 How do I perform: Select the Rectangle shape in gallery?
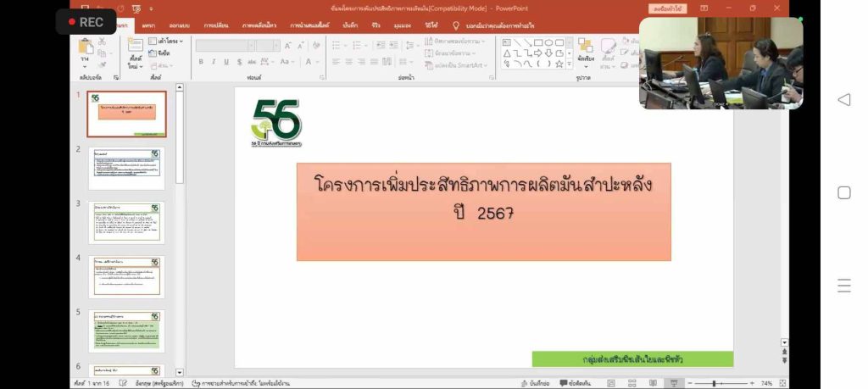[x=538, y=42]
